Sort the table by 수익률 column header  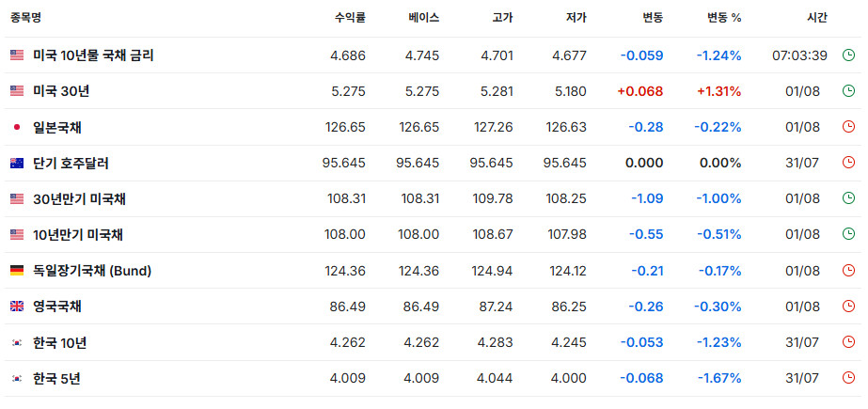coord(350,18)
